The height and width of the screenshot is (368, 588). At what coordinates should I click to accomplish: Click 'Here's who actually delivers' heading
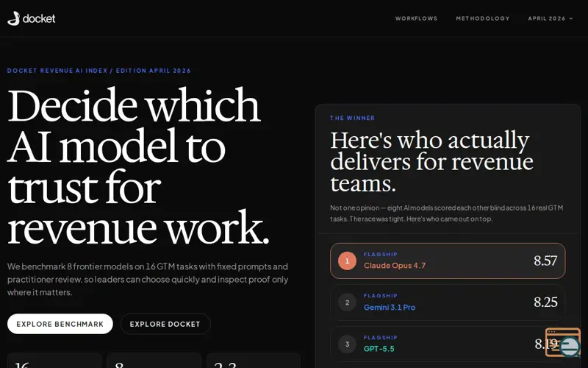(x=431, y=161)
